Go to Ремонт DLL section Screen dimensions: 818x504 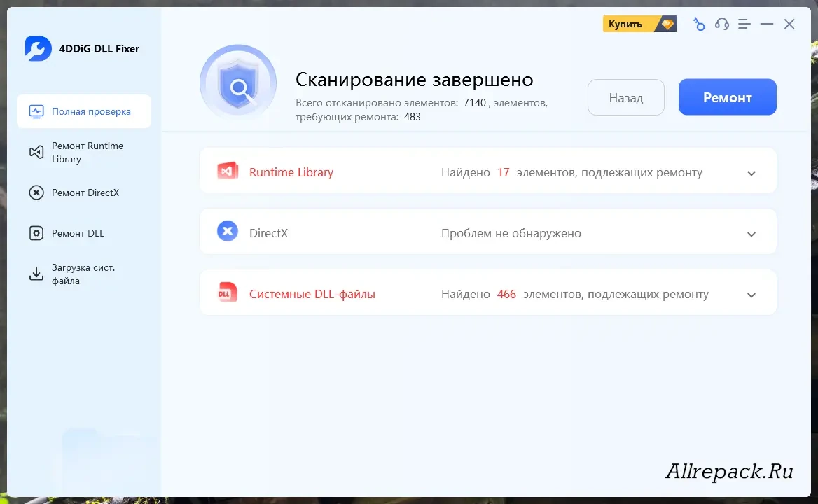84,234
